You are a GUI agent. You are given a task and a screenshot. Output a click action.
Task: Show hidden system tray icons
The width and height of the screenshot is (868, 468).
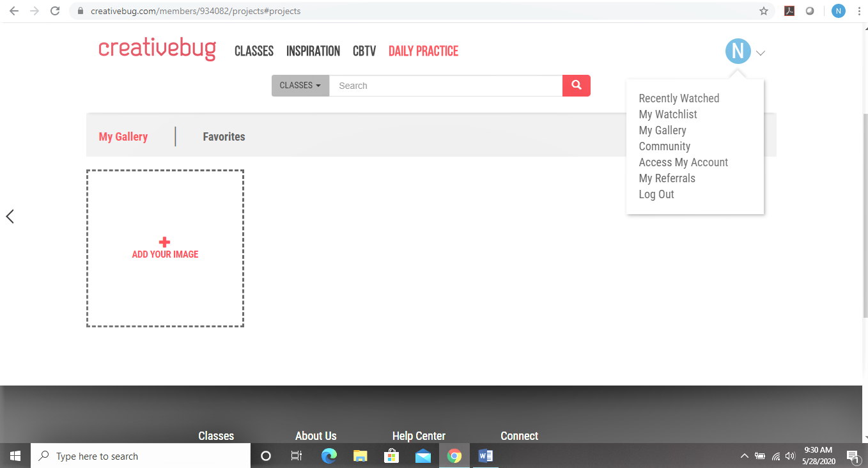point(744,456)
